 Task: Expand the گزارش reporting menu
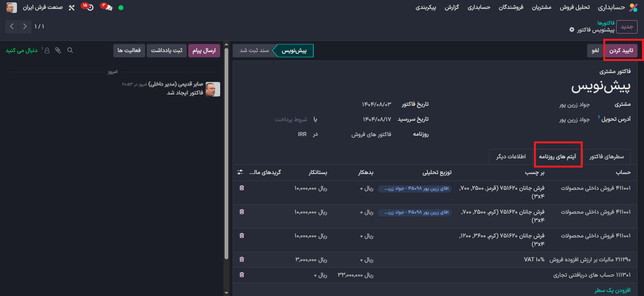452,7
